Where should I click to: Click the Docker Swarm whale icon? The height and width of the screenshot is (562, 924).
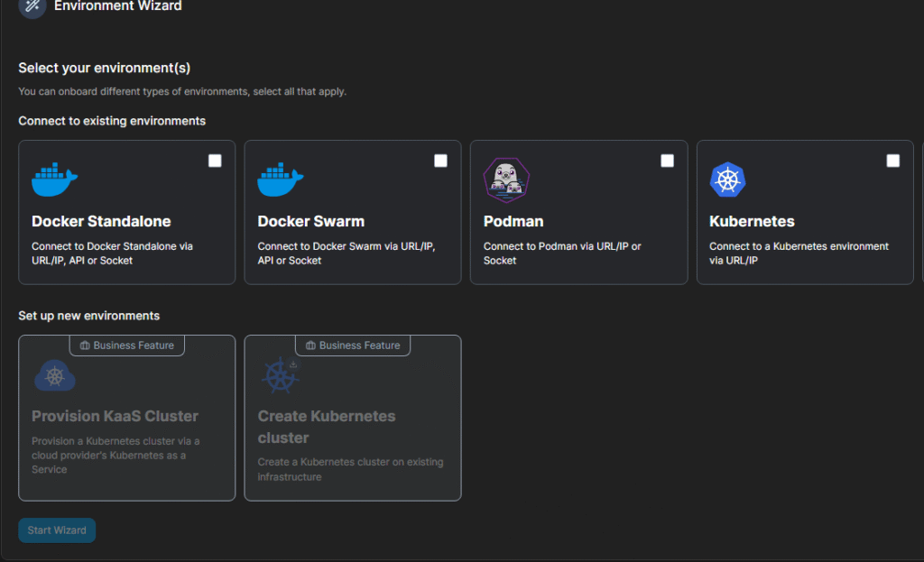pos(281,180)
